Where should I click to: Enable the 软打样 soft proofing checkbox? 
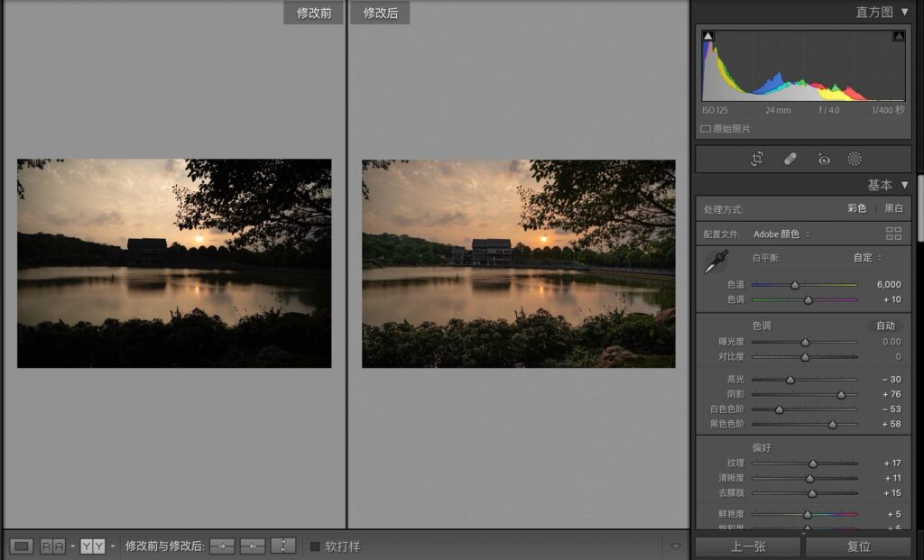point(315,546)
